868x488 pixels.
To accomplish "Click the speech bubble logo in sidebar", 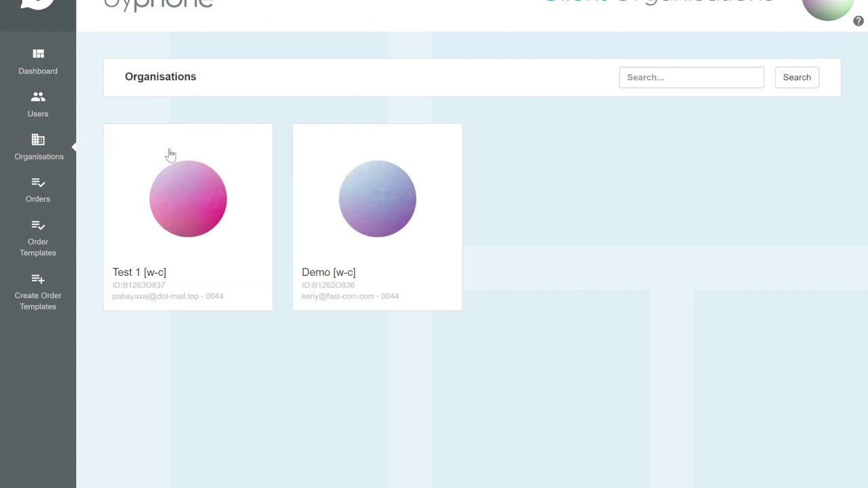I will tap(37, 4).
